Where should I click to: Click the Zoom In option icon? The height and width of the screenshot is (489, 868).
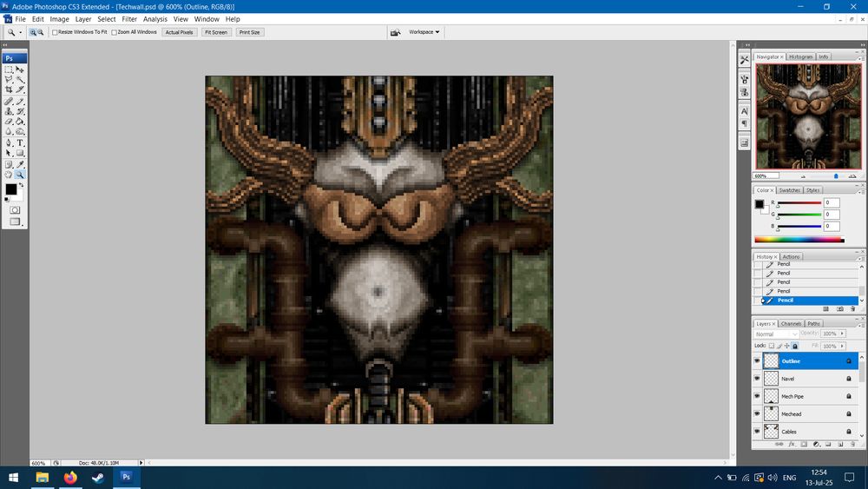[33, 33]
